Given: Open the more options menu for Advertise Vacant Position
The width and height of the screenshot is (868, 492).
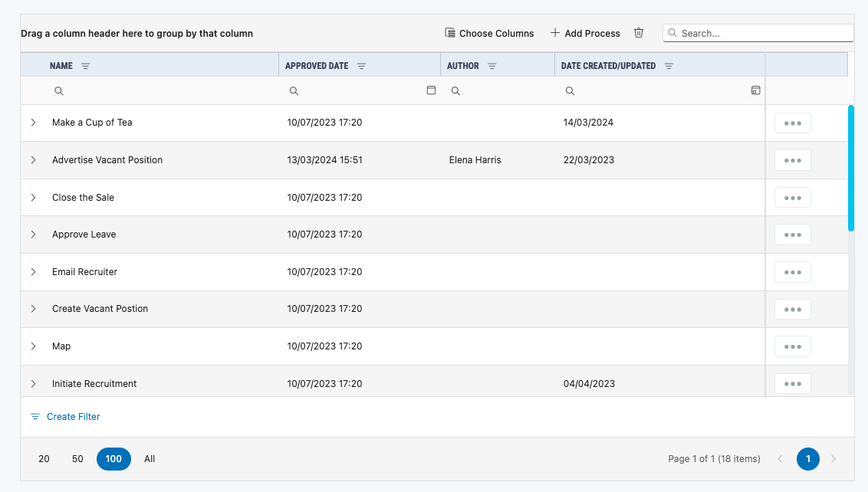Looking at the screenshot, I should (793, 160).
